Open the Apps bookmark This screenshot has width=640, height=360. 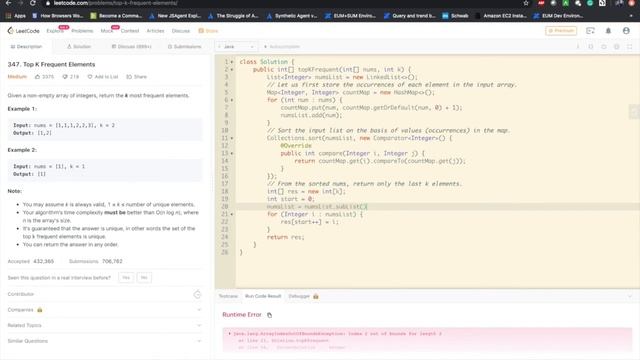coord(16,16)
